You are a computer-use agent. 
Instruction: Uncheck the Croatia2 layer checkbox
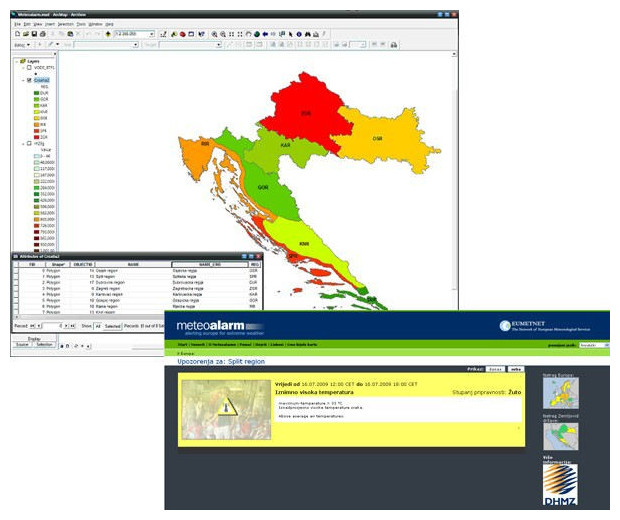tap(29, 80)
